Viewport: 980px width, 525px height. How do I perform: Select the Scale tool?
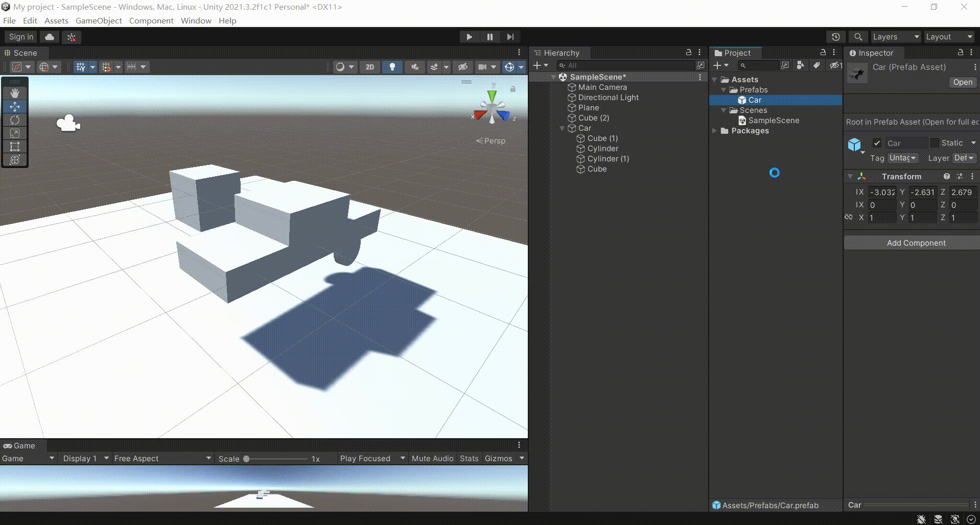coord(15,133)
